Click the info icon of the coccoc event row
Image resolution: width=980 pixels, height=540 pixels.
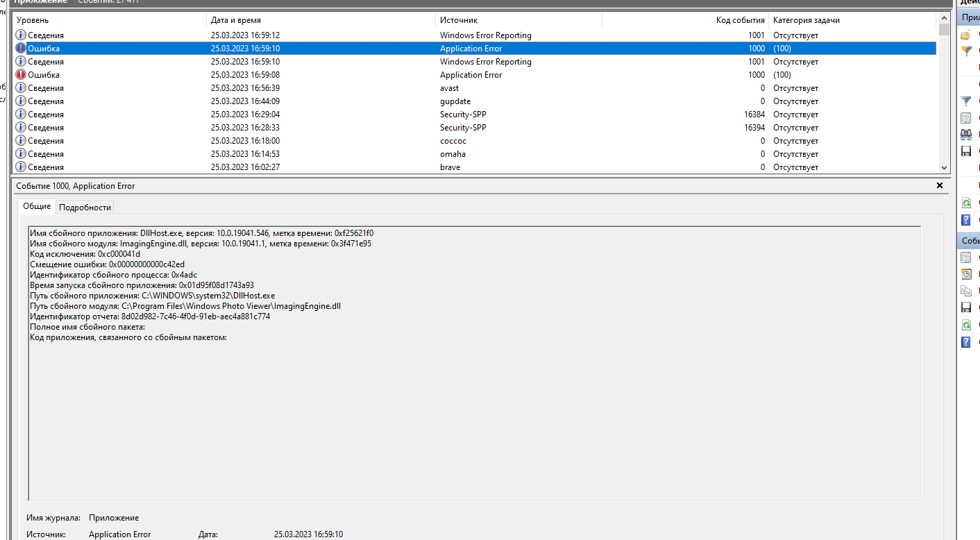(21, 141)
